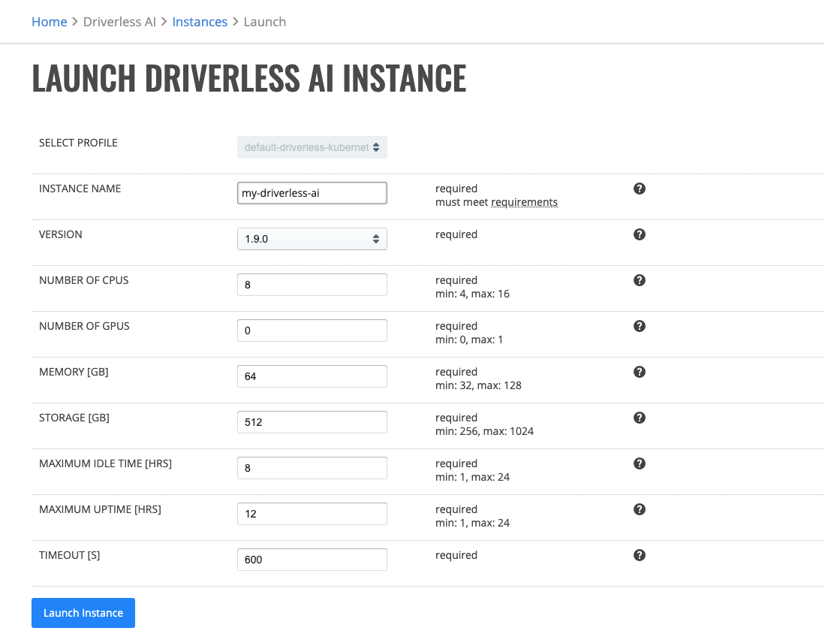Open the requirements link for instance name

click(524, 202)
